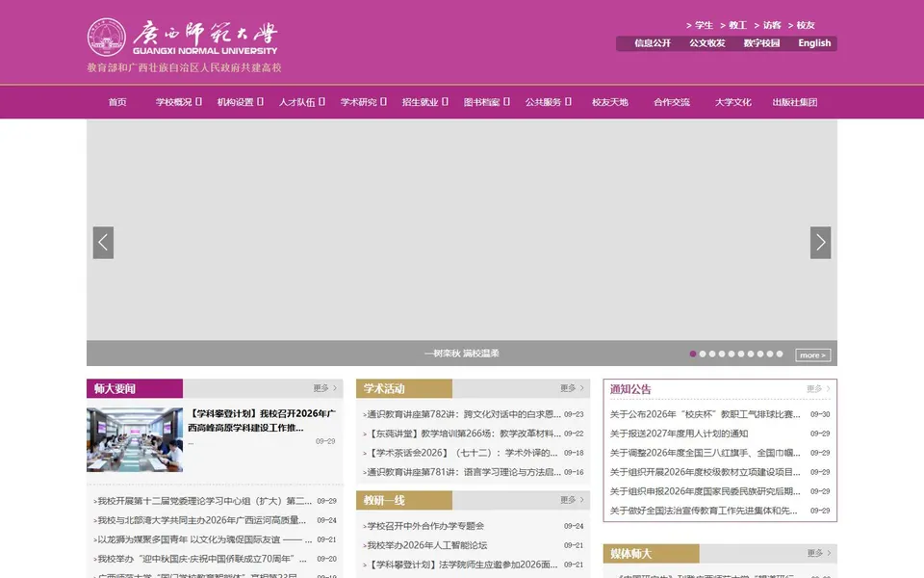Click 更多 in 媒体师大 section
924x578 pixels.
point(818,553)
